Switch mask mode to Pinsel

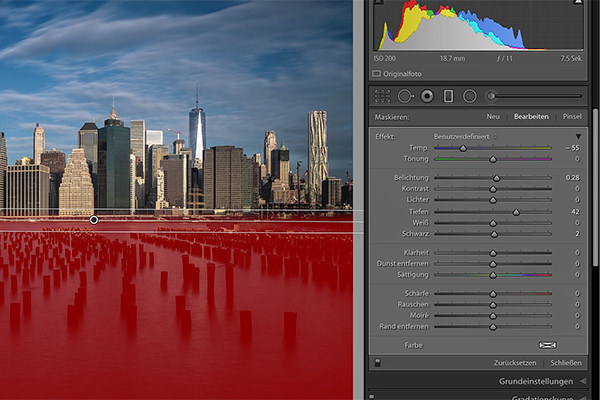pyautogui.click(x=572, y=116)
